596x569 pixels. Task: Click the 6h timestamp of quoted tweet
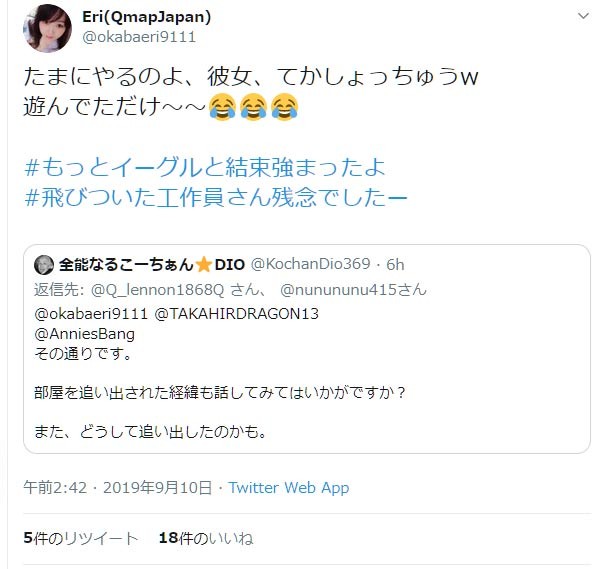click(395, 265)
